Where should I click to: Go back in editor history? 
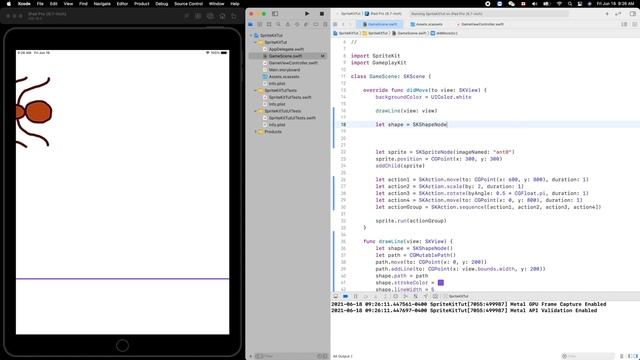point(343,24)
